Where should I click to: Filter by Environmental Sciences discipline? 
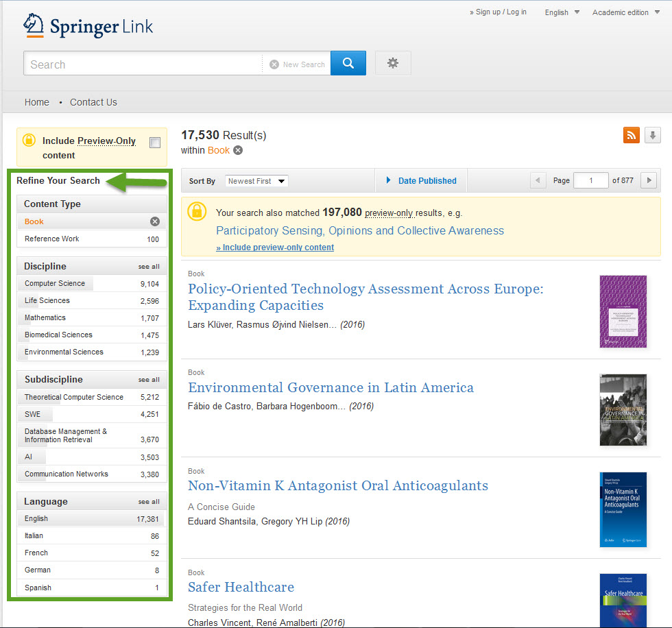click(x=92, y=352)
